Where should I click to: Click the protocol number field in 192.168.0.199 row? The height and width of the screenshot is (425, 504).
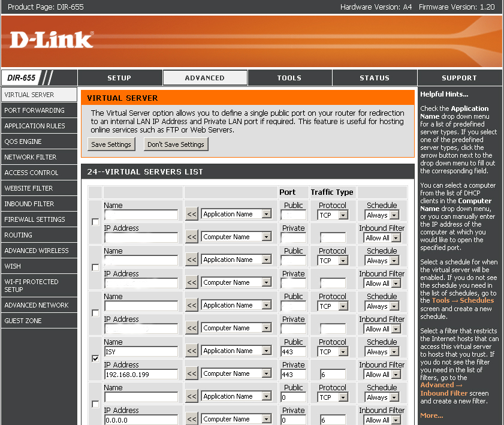click(x=333, y=375)
